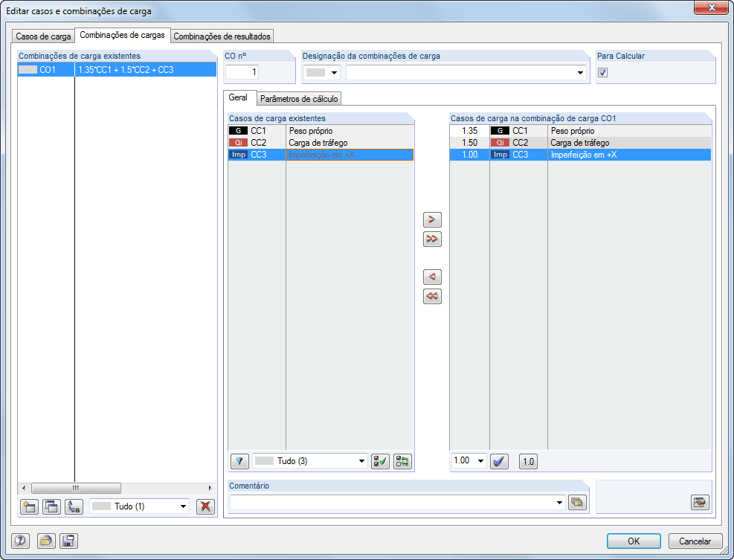The image size is (734, 560).
Task: Invert load case selection icon
Action: point(402,461)
